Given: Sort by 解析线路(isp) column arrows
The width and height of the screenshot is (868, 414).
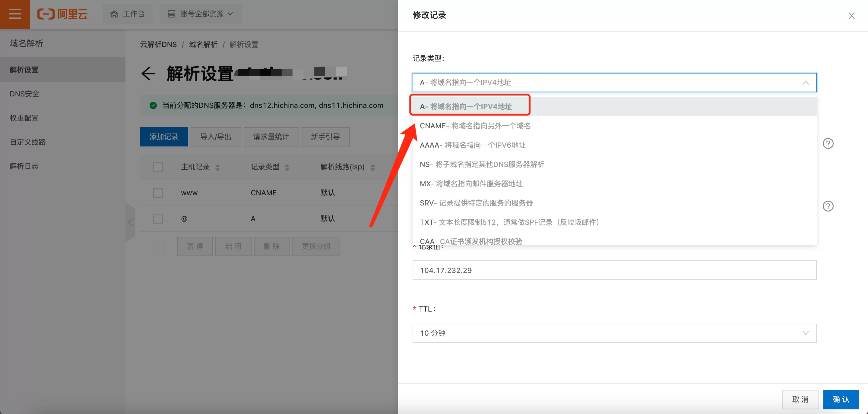Looking at the screenshot, I should (x=373, y=167).
